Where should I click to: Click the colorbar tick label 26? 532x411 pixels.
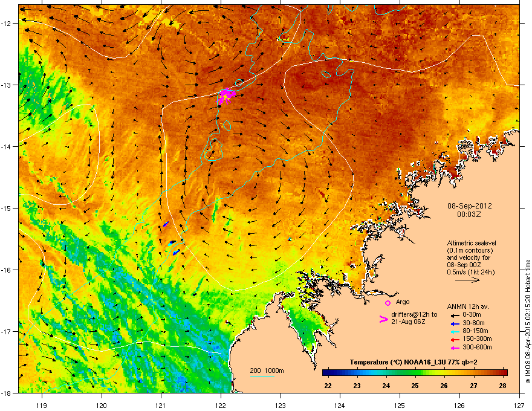tap(444, 386)
